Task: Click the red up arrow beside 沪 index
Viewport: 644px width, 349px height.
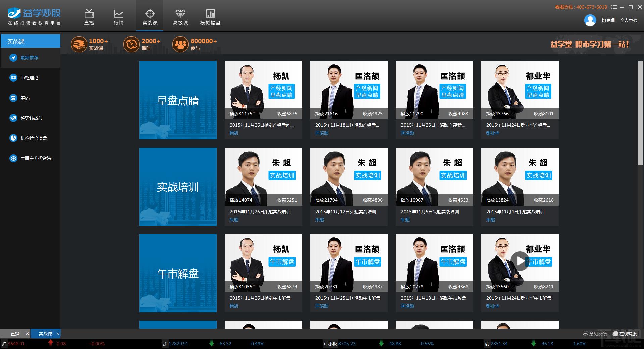Action: 50,343
